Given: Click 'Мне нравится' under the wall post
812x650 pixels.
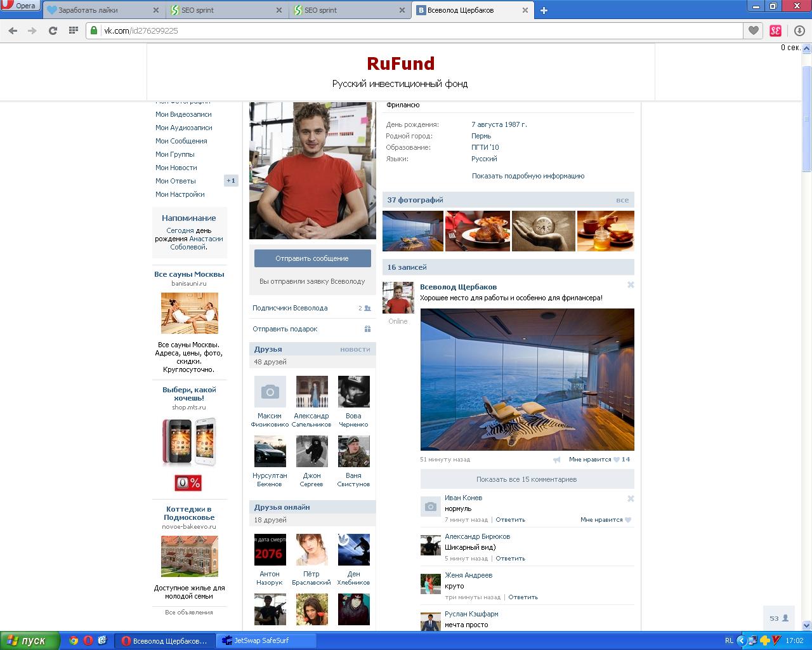Looking at the screenshot, I should 590,460.
